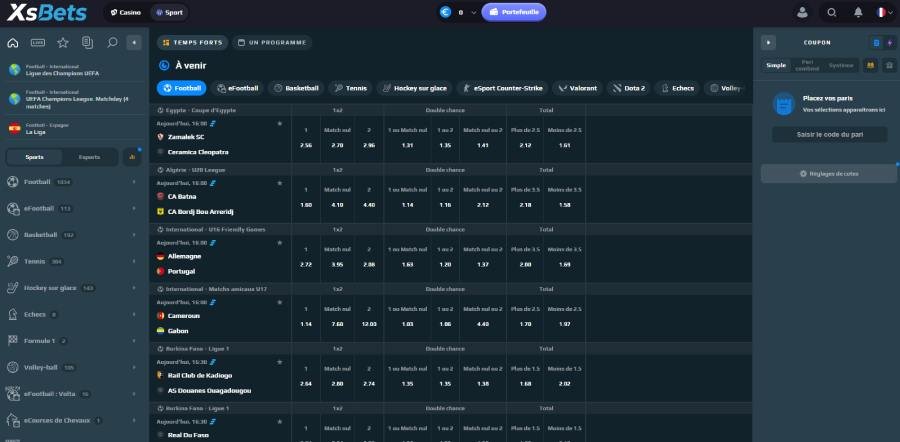Click the sidebar search magnifier icon
Image resolution: width=900 pixels, height=442 pixels.
[112, 42]
